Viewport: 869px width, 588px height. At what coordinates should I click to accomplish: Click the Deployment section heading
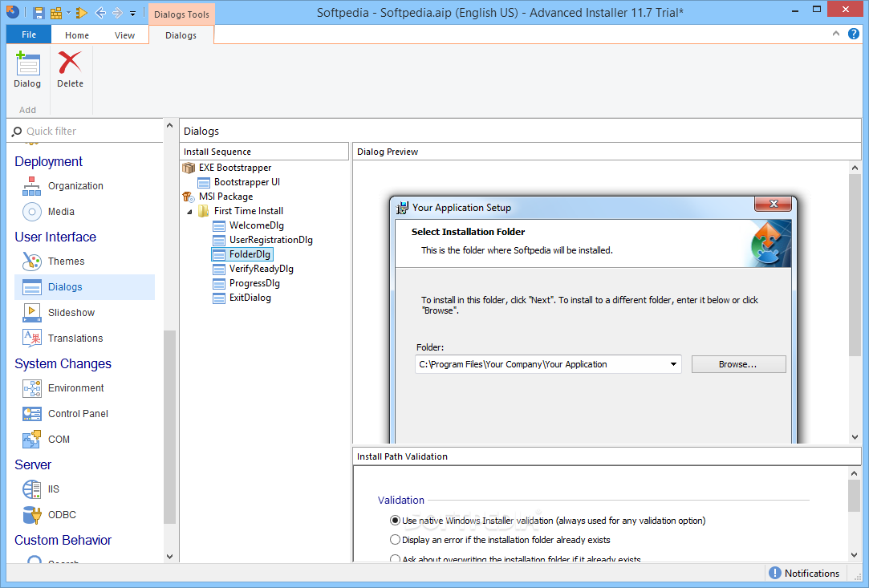tap(48, 162)
